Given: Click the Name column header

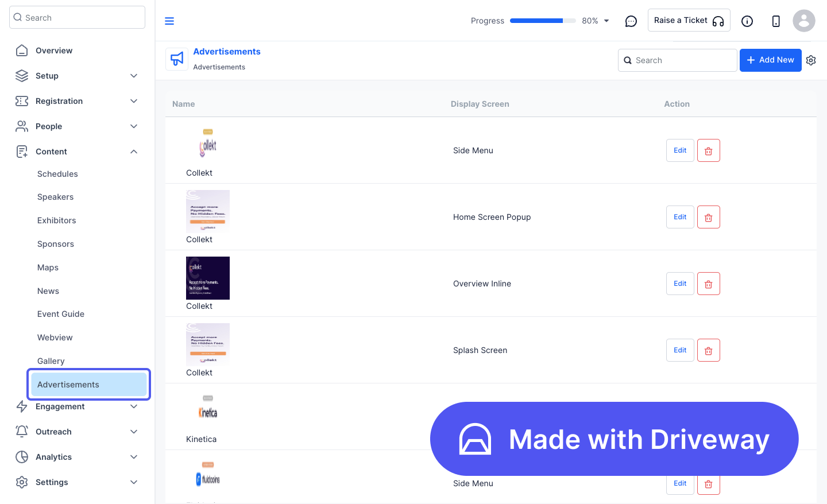Looking at the screenshot, I should pyautogui.click(x=184, y=104).
